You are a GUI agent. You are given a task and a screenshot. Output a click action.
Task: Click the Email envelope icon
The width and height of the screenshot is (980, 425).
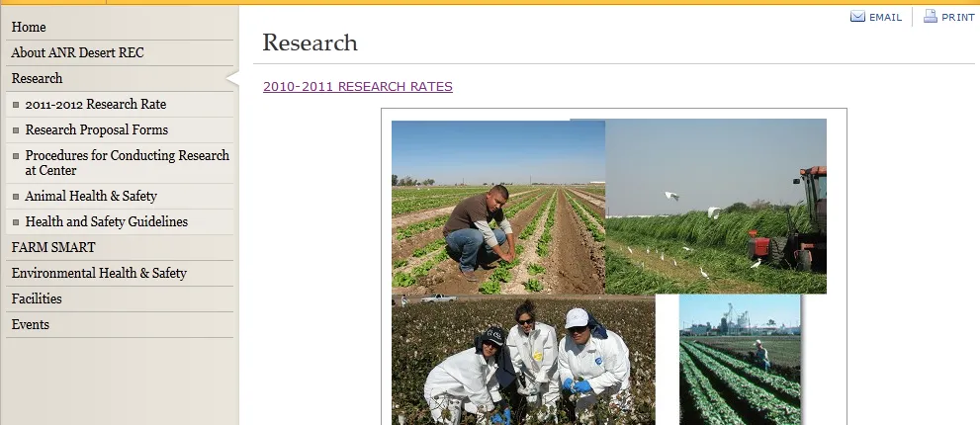point(857,17)
